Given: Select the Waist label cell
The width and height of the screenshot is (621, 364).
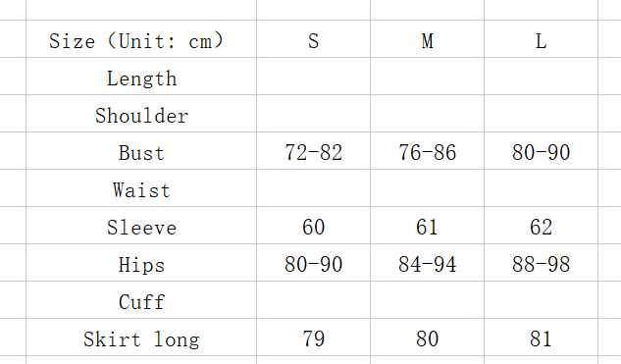Looking at the screenshot, I should tap(141, 187).
